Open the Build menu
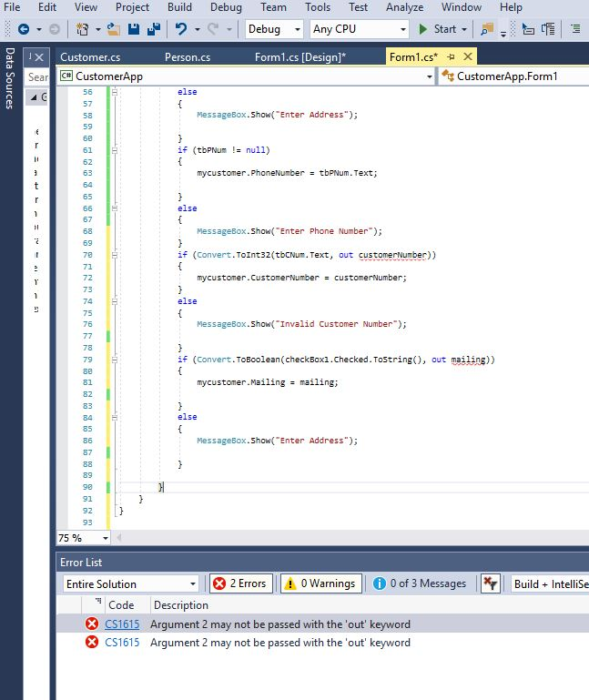The image size is (589, 700). pyautogui.click(x=179, y=7)
